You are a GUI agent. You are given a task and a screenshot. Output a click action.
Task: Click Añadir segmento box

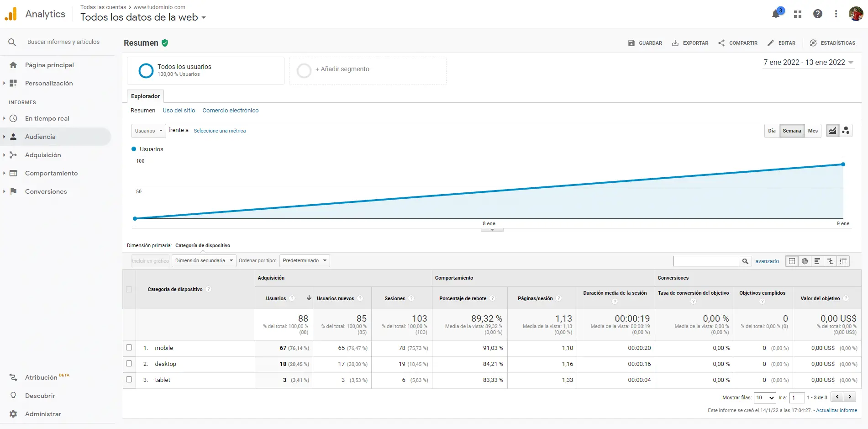click(368, 71)
